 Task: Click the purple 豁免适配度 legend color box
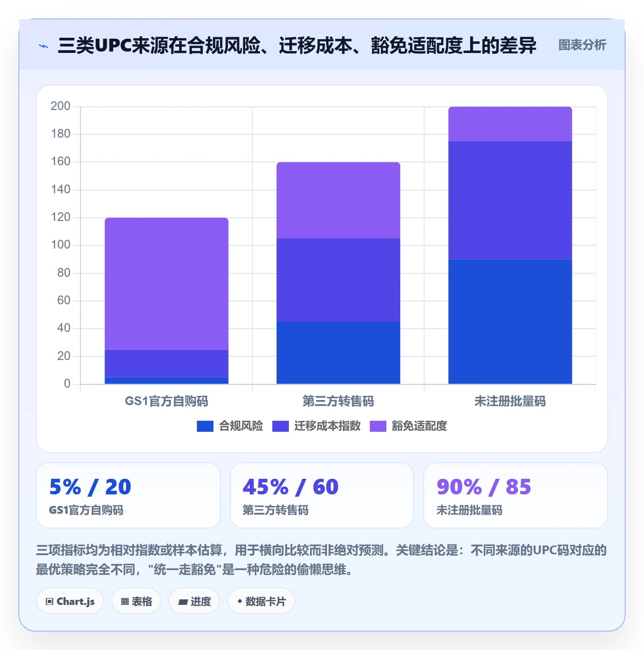378,426
